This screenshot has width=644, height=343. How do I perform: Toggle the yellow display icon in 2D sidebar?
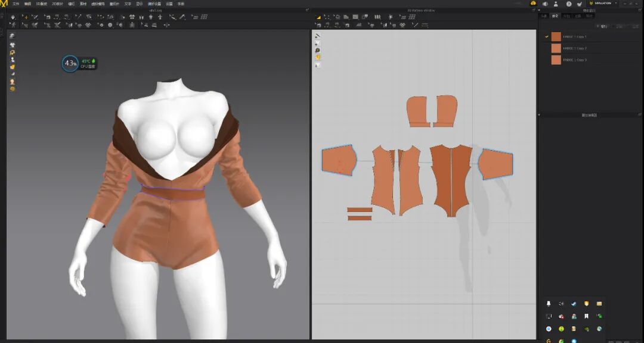[318, 57]
